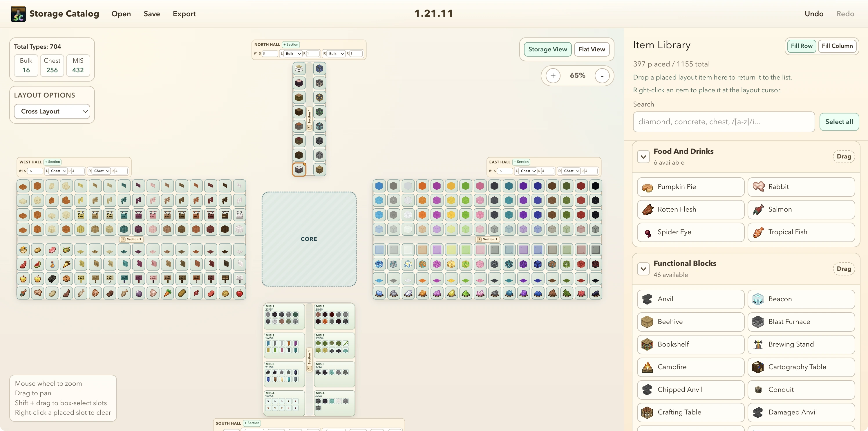
Task: Select the Pumpkin Pie food item
Action: tap(690, 187)
